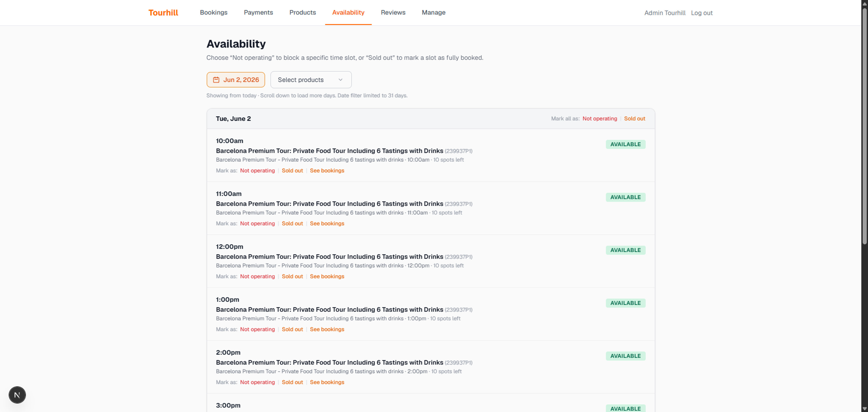Select the Availability tab
This screenshot has height=412, width=868.
[348, 12]
